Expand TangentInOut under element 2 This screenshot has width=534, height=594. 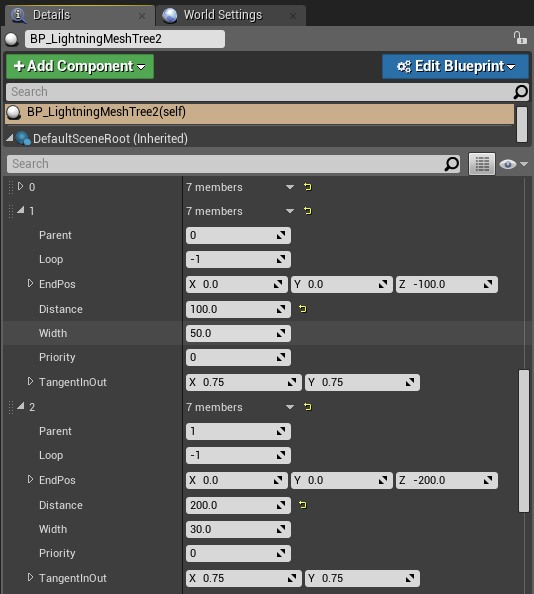[30, 577]
